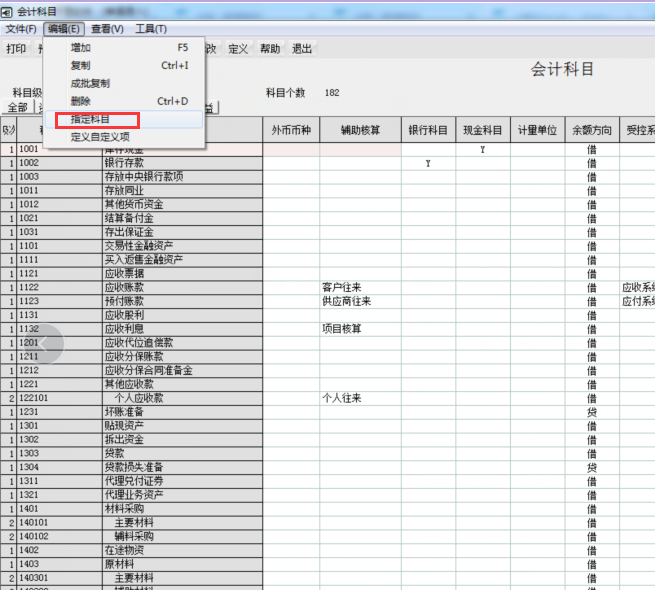Viewport: 655px width, 590px height.
Task: Click the 打印 toolbar button
Action: (x=16, y=49)
